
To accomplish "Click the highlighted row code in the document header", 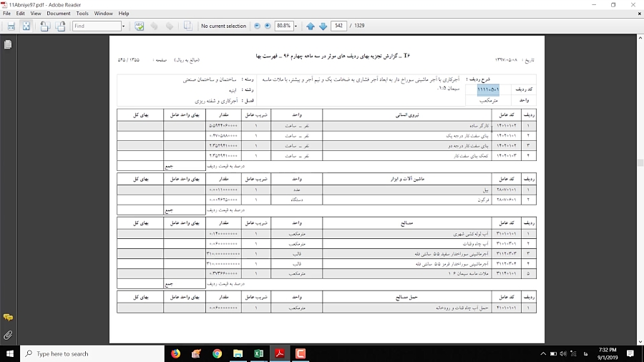I will (x=488, y=89).
